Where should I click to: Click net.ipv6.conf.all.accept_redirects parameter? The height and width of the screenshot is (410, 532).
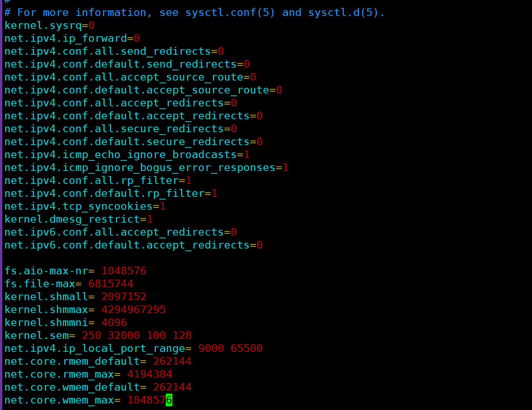[114, 233]
